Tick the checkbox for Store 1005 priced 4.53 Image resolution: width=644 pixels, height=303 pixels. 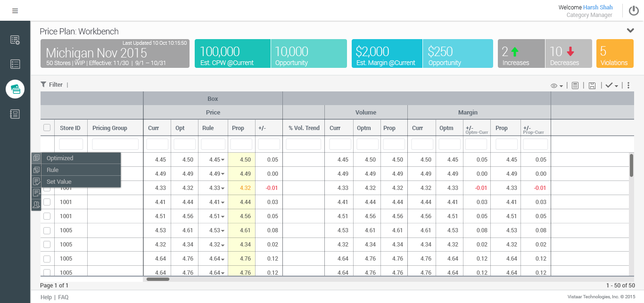click(x=47, y=230)
